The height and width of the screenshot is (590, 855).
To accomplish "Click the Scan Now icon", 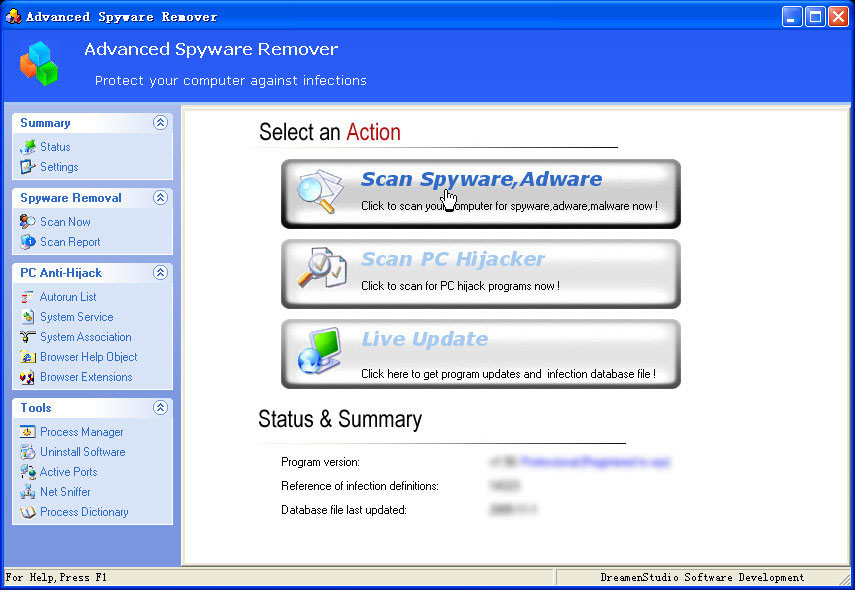I will (28, 221).
